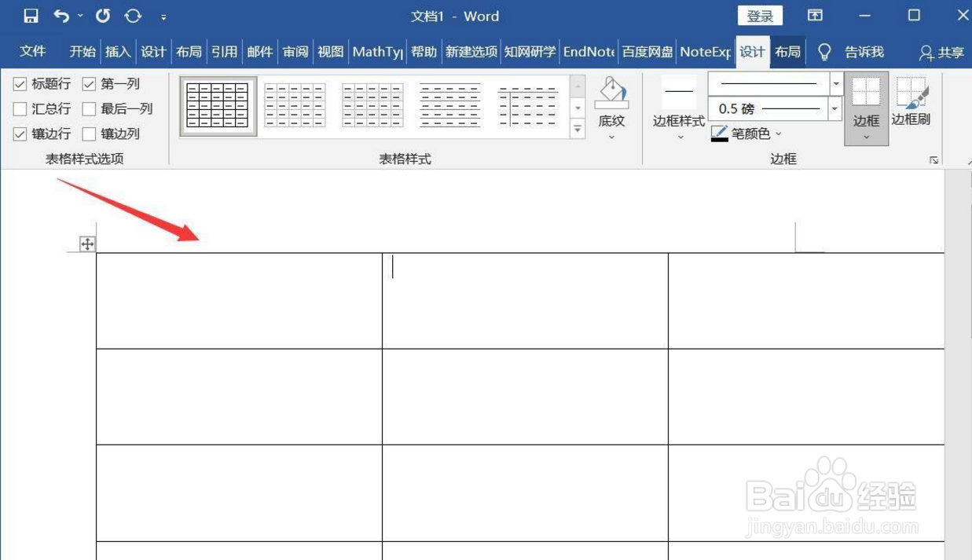Viewport: 972px width, 560px height.
Task: Click the Save icon in the title bar
Action: pyautogui.click(x=31, y=16)
